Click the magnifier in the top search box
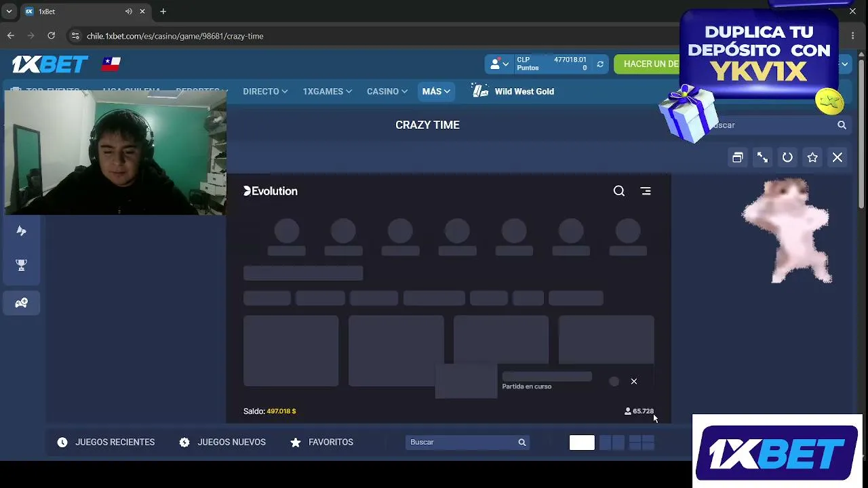Viewport: 868px width, 488px height. (842, 125)
